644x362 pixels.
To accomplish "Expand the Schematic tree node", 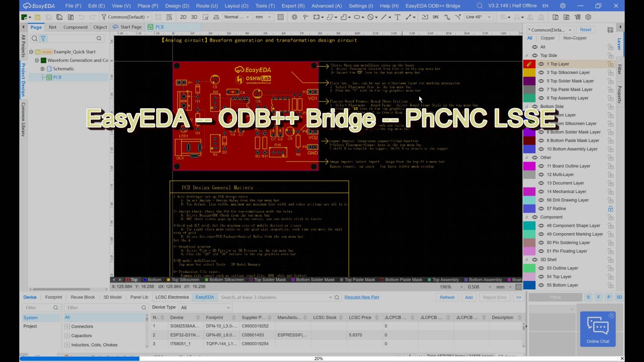I will click(43, 69).
